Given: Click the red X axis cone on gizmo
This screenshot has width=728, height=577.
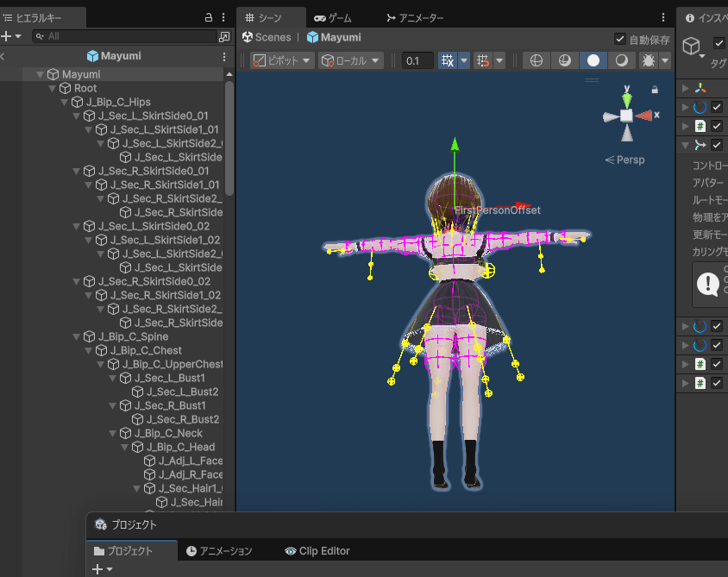Looking at the screenshot, I should point(643,116).
